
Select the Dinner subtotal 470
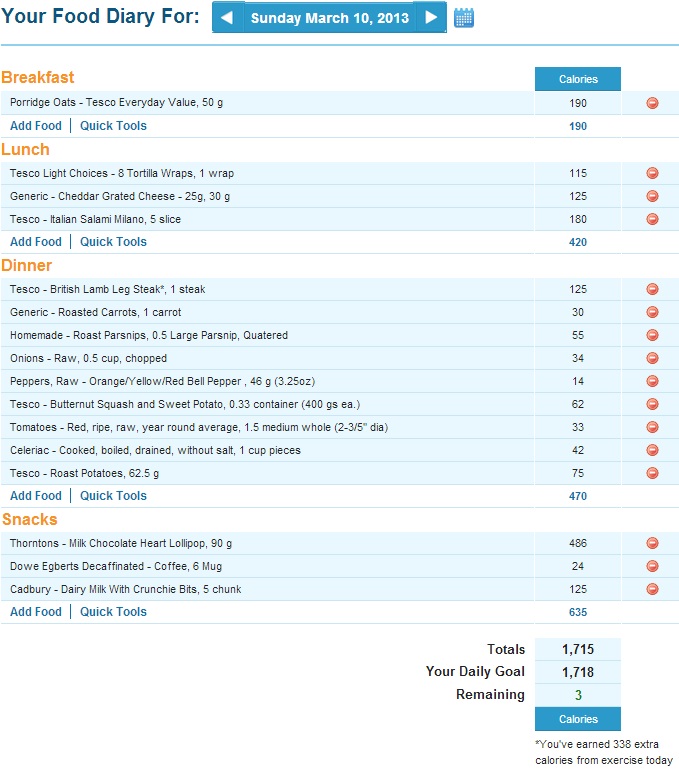tap(578, 496)
